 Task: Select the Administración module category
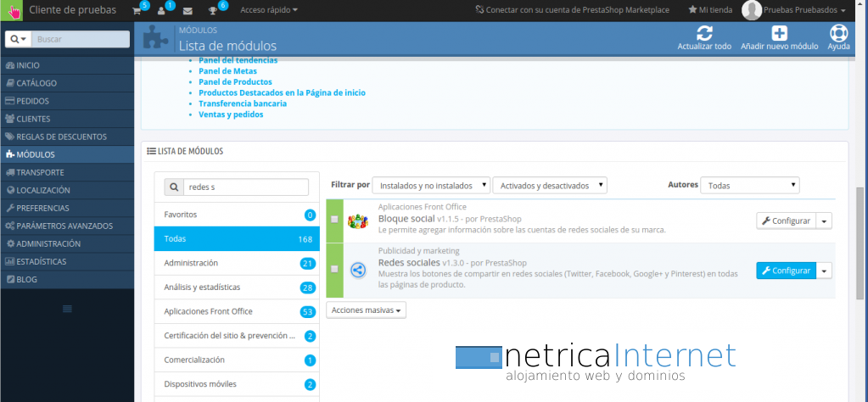(237, 263)
